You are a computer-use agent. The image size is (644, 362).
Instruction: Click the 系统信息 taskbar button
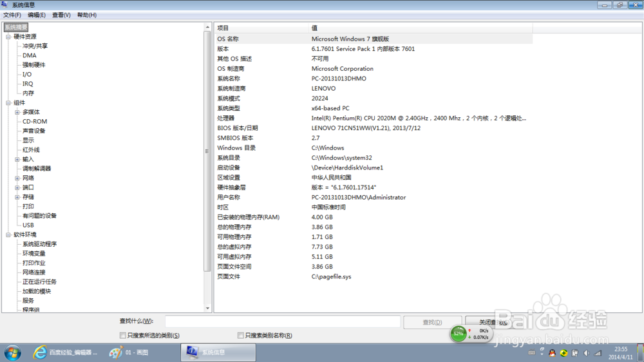(x=218, y=352)
